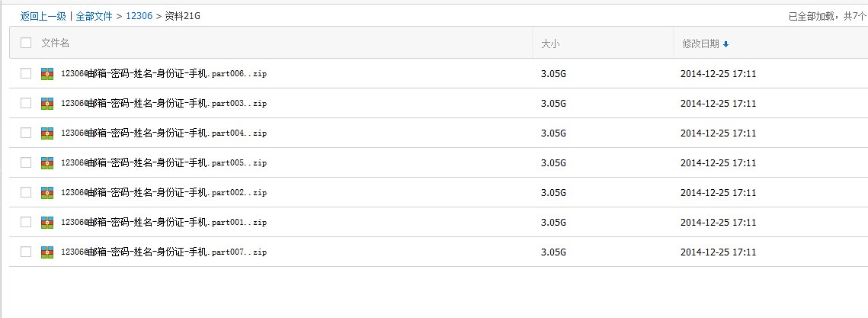Screen dimensions: 868x318
Task: Click the zip icon for part003 file
Action: pos(47,103)
